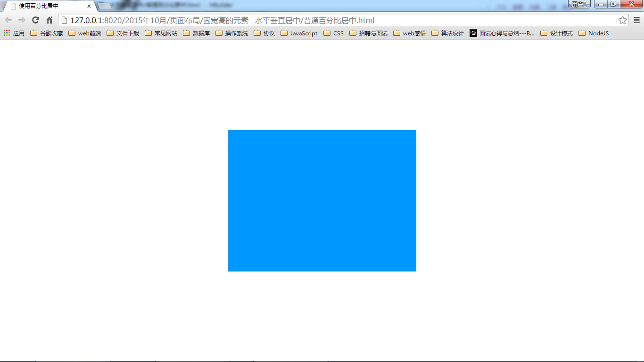Open the NodeJS bookmarks folder
This screenshot has height=362, width=644.
(594, 33)
